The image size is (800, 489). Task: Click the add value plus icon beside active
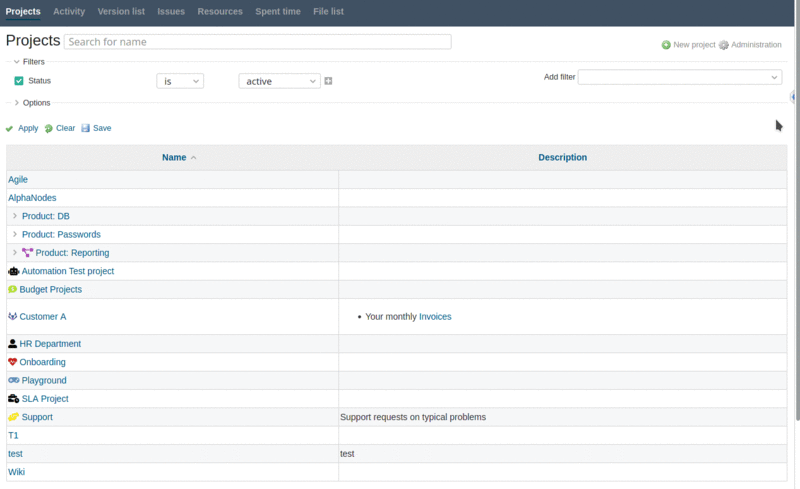[328, 81]
